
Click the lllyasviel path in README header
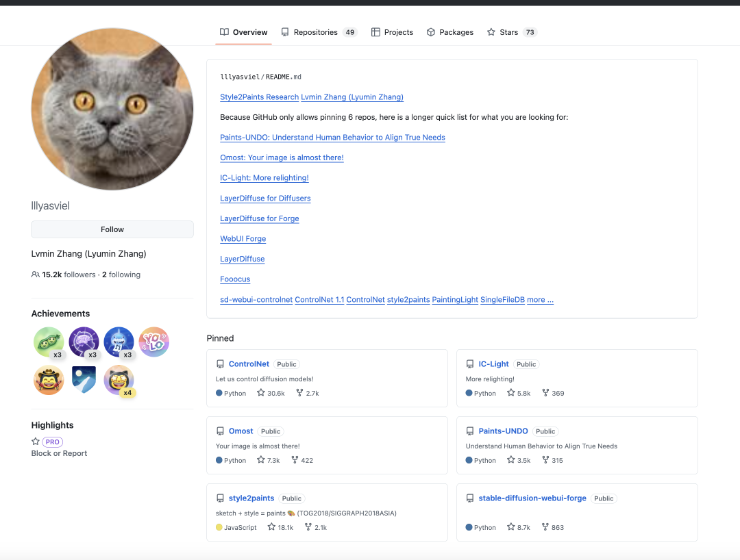click(240, 77)
